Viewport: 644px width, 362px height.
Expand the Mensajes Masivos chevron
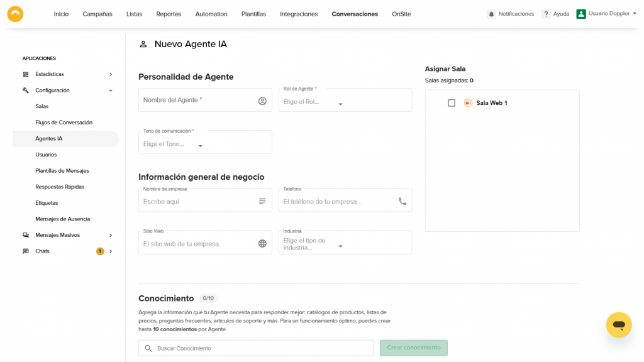click(x=111, y=235)
